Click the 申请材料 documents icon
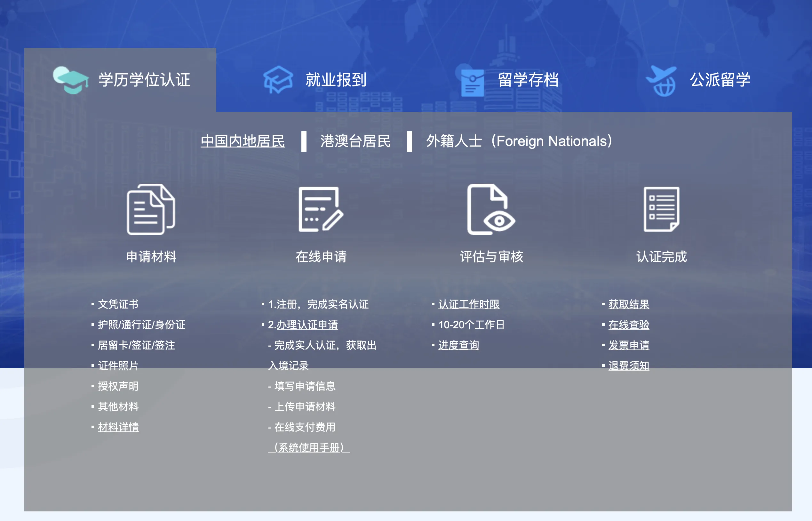The image size is (812, 521). point(151,209)
